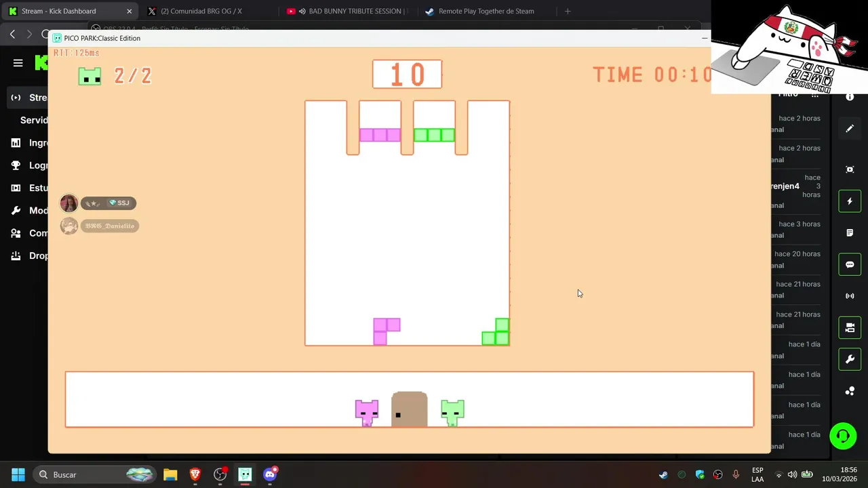Click the BRG_Danielito player name badge
Image resolution: width=868 pixels, height=488 pixels.
110,226
